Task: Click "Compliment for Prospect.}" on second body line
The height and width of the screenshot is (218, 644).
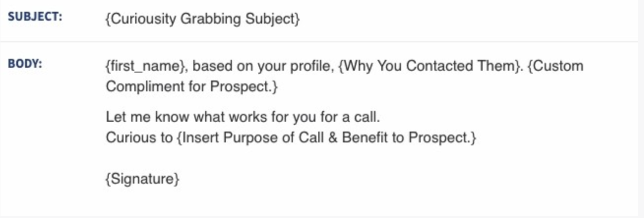Action: (x=192, y=86)
